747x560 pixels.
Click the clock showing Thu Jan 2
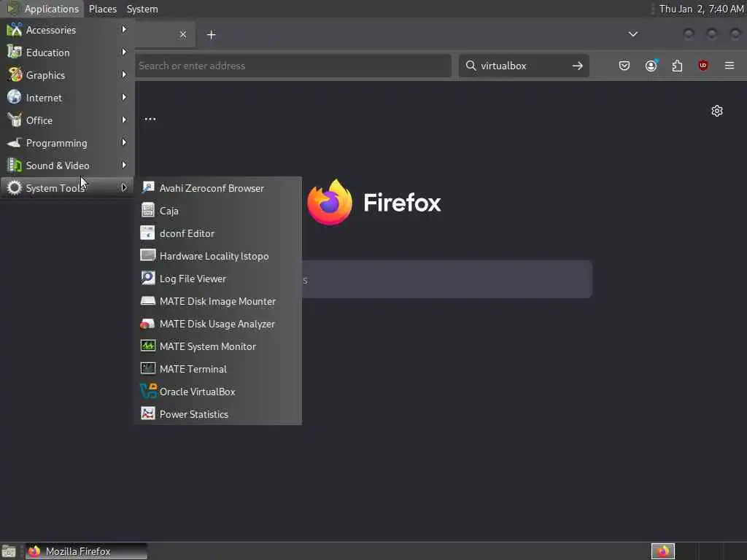pos(701,9)
